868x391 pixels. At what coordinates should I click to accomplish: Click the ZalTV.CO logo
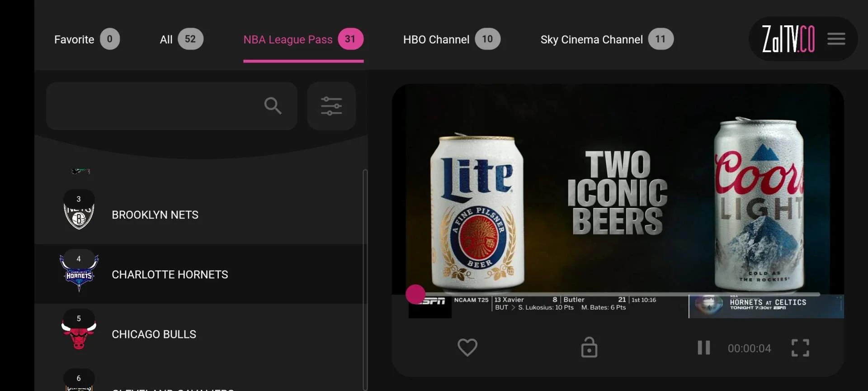788,39
